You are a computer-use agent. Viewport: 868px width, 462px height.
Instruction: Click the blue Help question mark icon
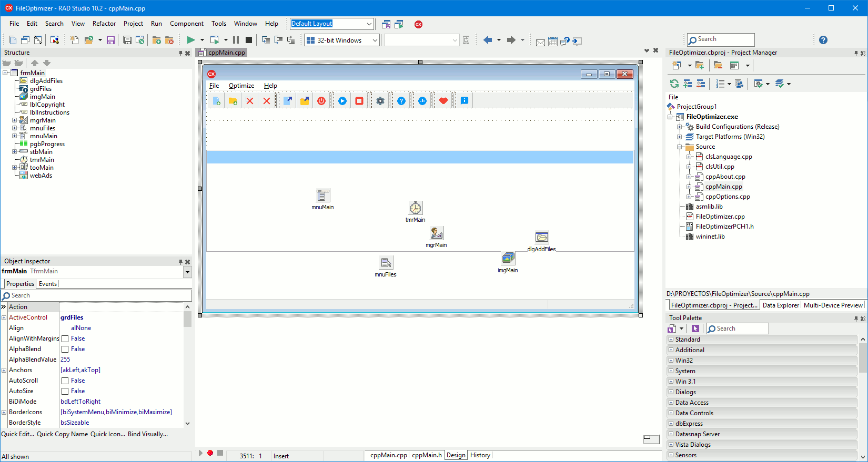823,40
